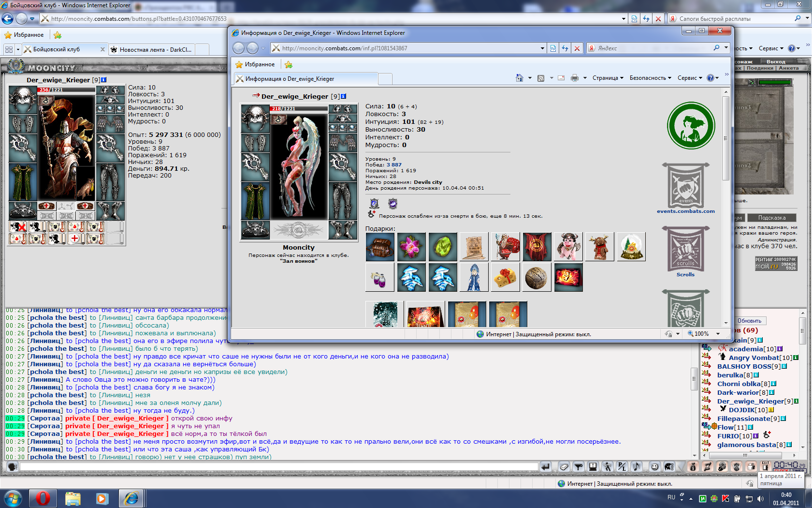Click the pink flower gift icon
Image resolution: width=812 pixels, height=508 pixels.
[411, 247]
